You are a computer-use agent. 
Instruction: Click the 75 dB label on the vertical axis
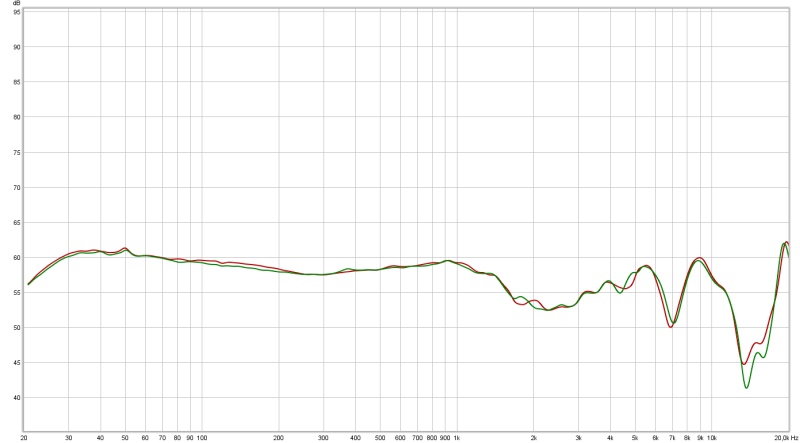pyautogui.click(x=16, y=153)
